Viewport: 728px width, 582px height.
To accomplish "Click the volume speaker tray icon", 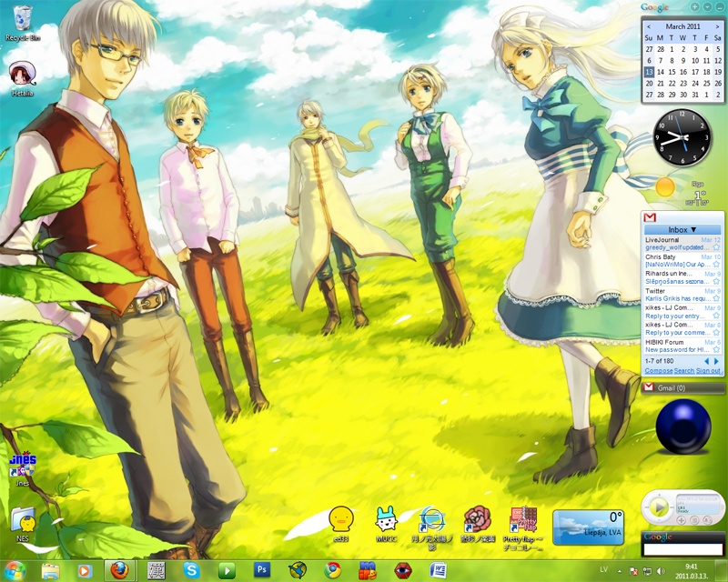I will coord(660,571).
